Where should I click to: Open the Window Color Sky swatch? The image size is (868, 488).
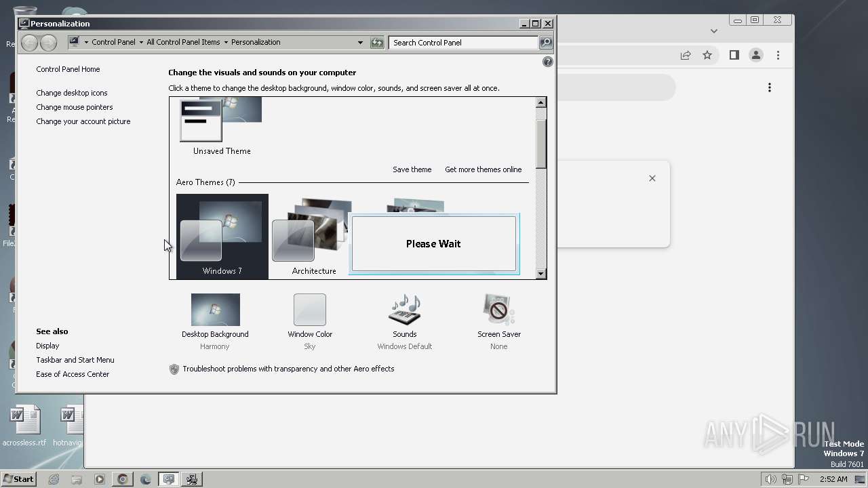310,310
